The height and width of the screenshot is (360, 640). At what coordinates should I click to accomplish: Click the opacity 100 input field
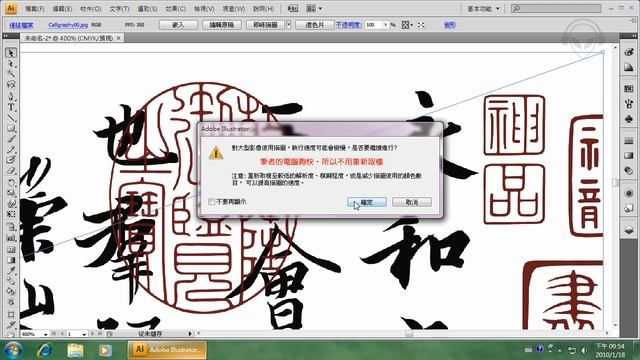point(373,25)
